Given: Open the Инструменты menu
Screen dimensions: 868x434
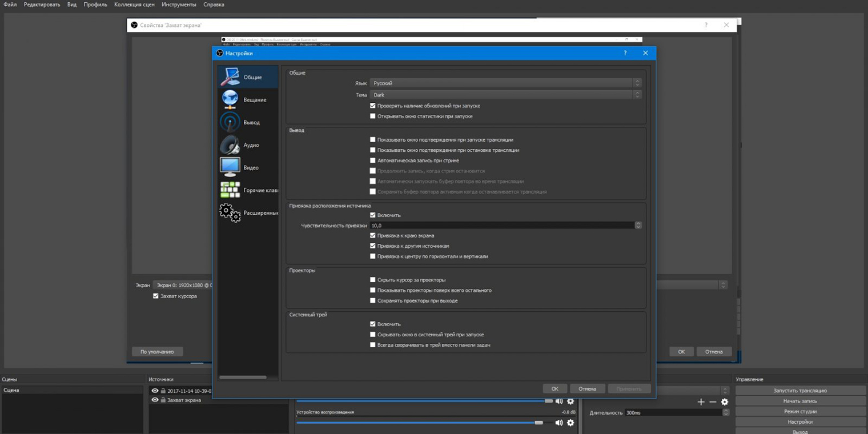Looking at the screenshot, I should tap(179, 5).
